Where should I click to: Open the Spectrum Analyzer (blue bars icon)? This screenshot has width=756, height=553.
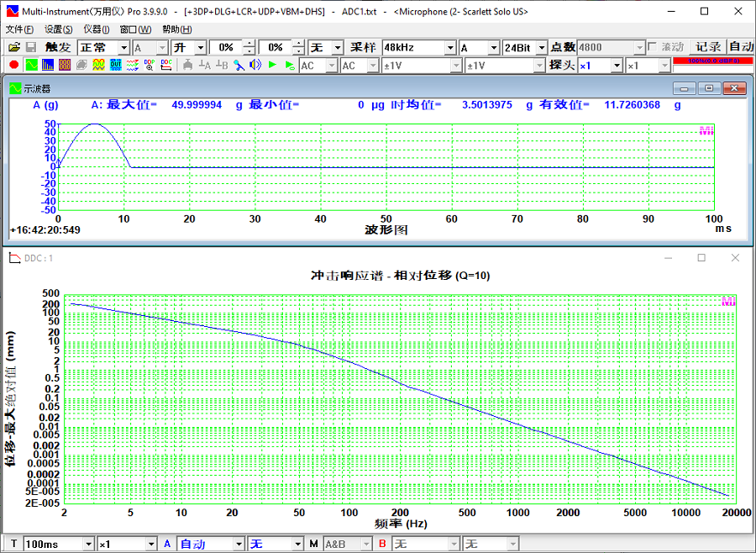[48, 65]
